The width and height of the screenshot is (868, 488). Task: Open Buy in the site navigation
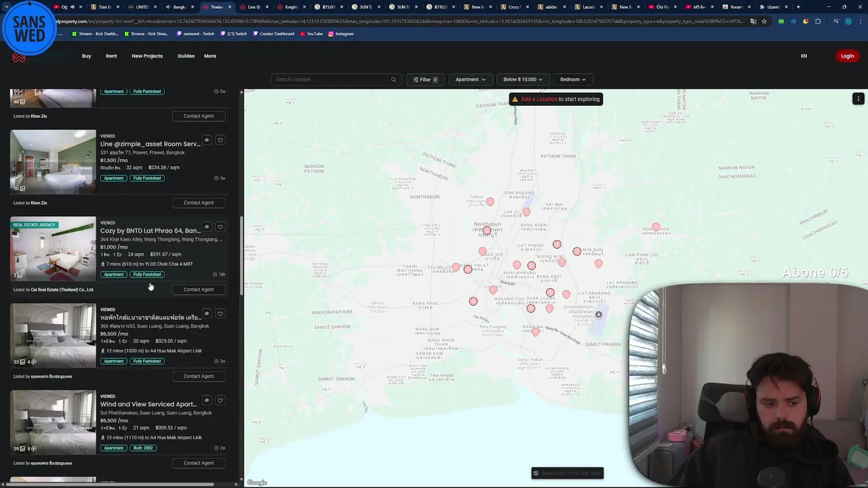(87, 56)
